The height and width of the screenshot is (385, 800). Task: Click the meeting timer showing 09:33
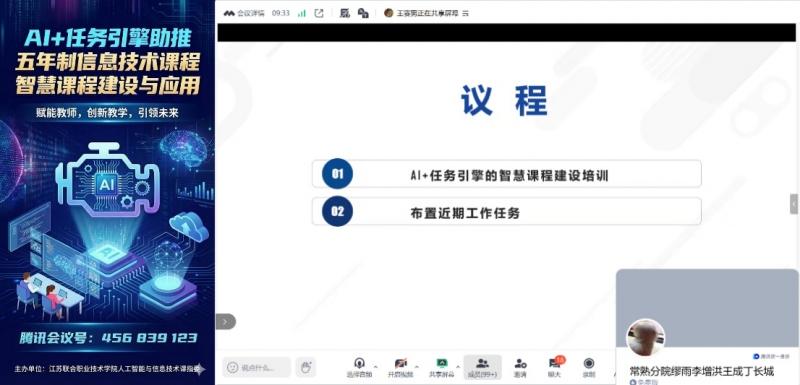click(x=281, y=13)
